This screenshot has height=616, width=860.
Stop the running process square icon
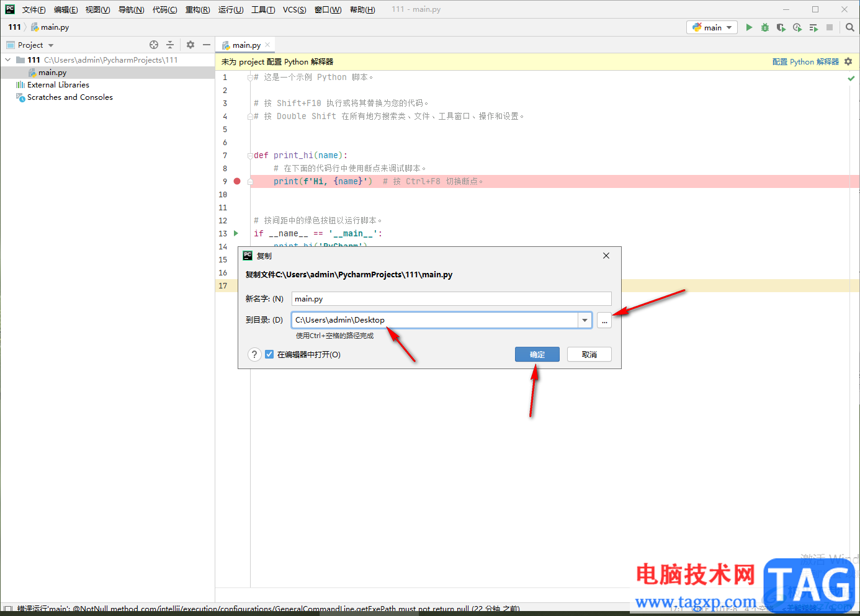click(x=830, y=27)
